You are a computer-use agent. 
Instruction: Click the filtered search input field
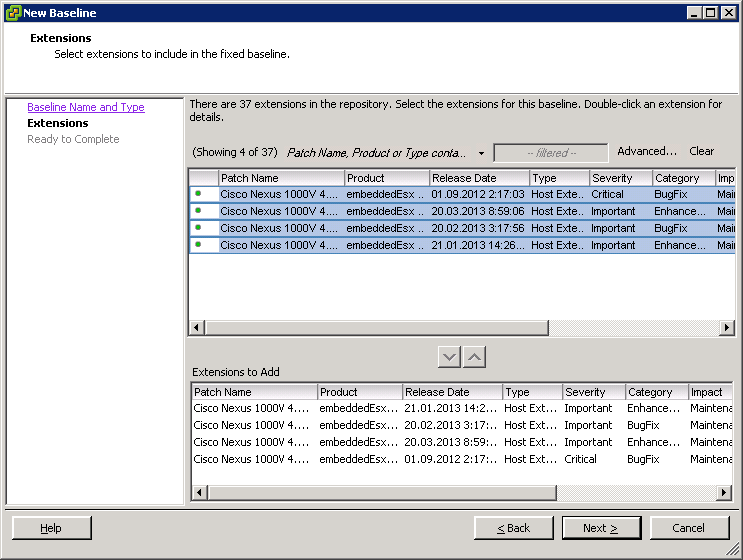pyautogui.click(x=551, y=153)
